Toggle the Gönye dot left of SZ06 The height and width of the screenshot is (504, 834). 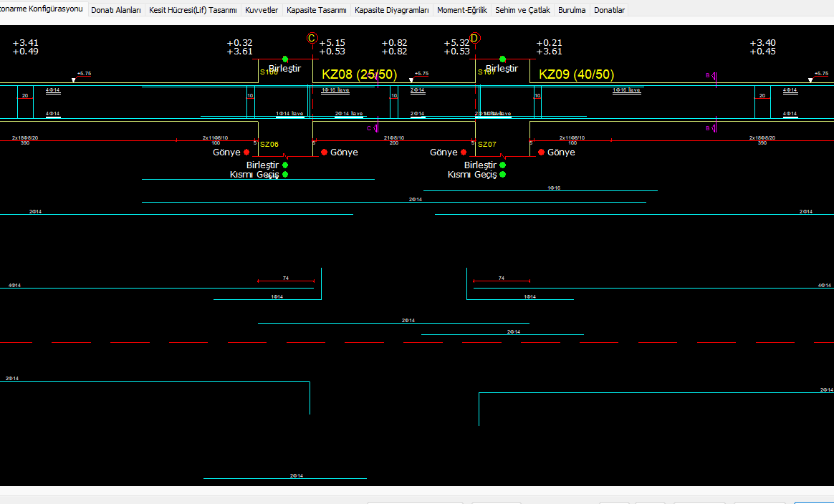[x=246, y=152]
